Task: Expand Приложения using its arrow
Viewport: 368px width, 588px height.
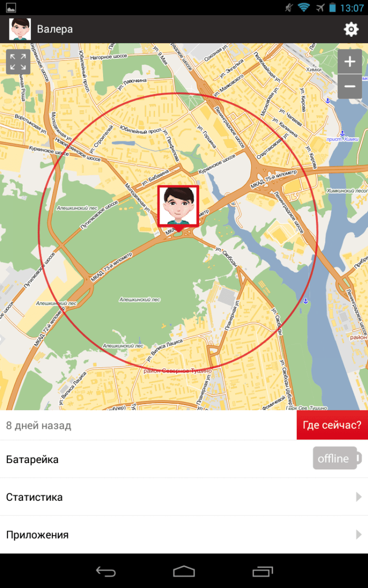Action: coord(359,535)
